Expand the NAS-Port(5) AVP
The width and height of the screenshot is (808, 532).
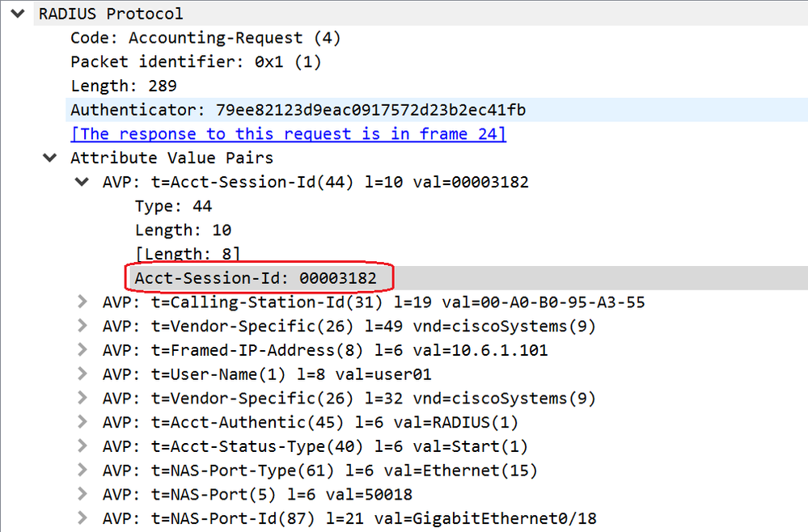[82, 495]
